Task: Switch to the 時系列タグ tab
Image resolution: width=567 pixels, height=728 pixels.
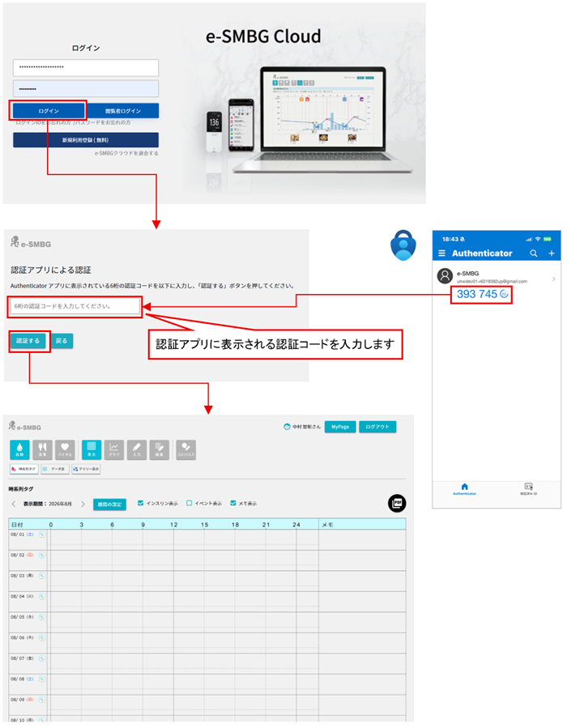Action: click(24, 469)
